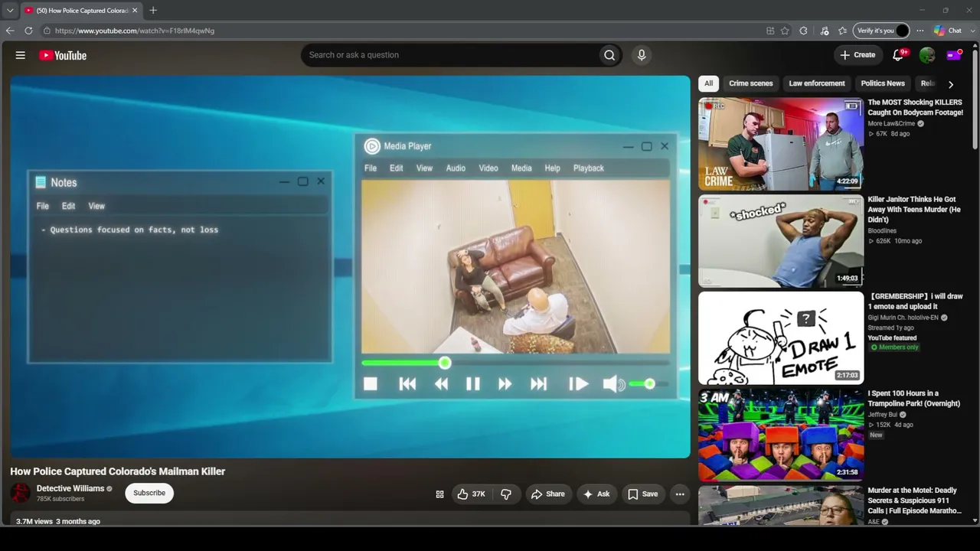Image resolution: width=980 pixels, height=551 pixels.
Task: Save the video to a playlist
Action: tap(643, 494)
